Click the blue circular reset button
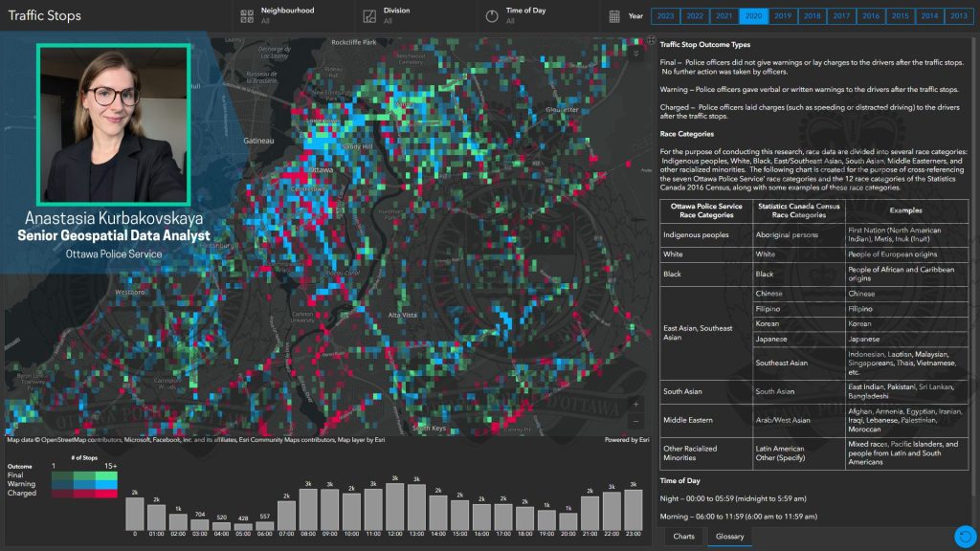980x551 pixels. coord(965,537)
